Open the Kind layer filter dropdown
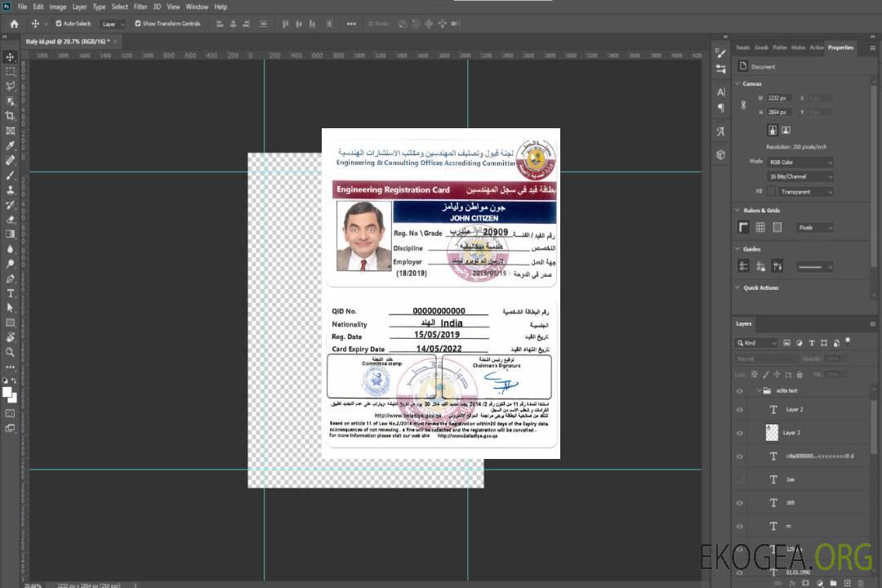882x588 pixels. point(755,343)
